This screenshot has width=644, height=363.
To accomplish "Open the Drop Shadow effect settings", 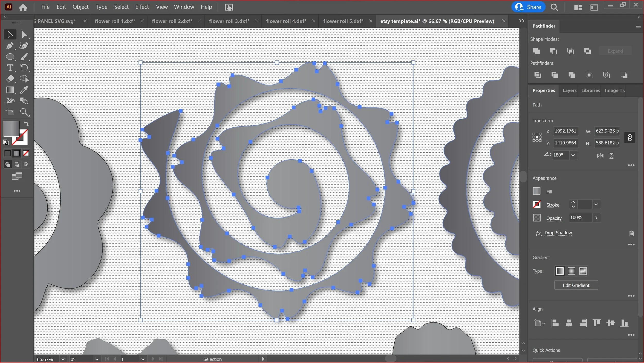I will tap(558, 233).
